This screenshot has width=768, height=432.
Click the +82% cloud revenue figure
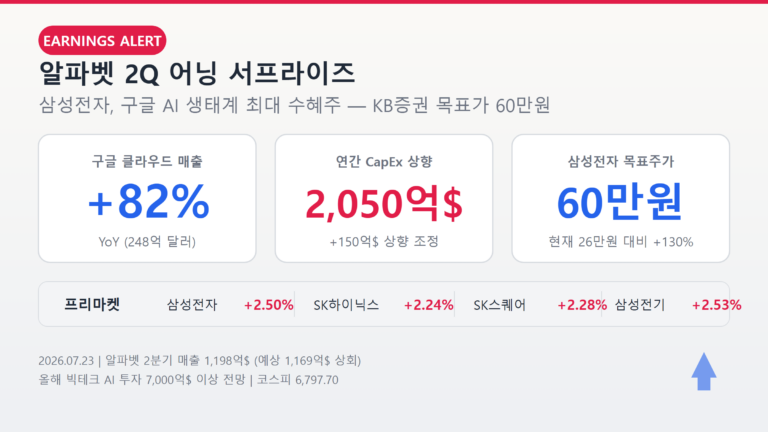coord(148,201)
